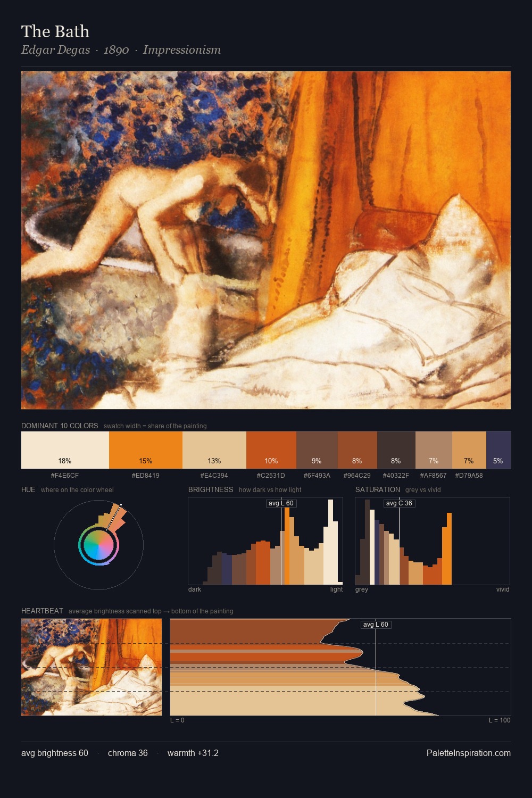Pick the tan #E4C394 swatch showing 13%

pyautogui.click(x=214, y=450)
